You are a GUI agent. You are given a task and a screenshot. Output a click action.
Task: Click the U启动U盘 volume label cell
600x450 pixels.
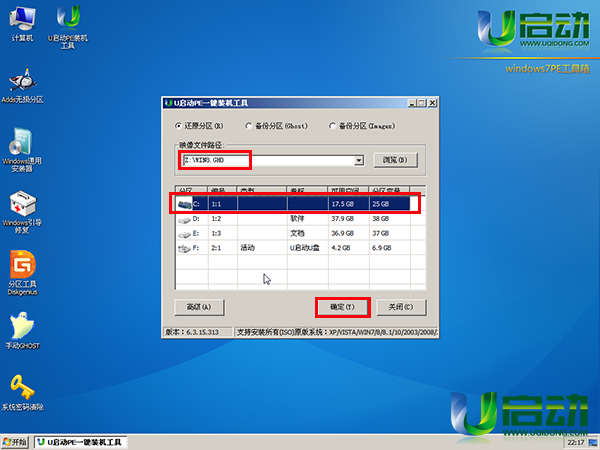[x=307, y=248]
